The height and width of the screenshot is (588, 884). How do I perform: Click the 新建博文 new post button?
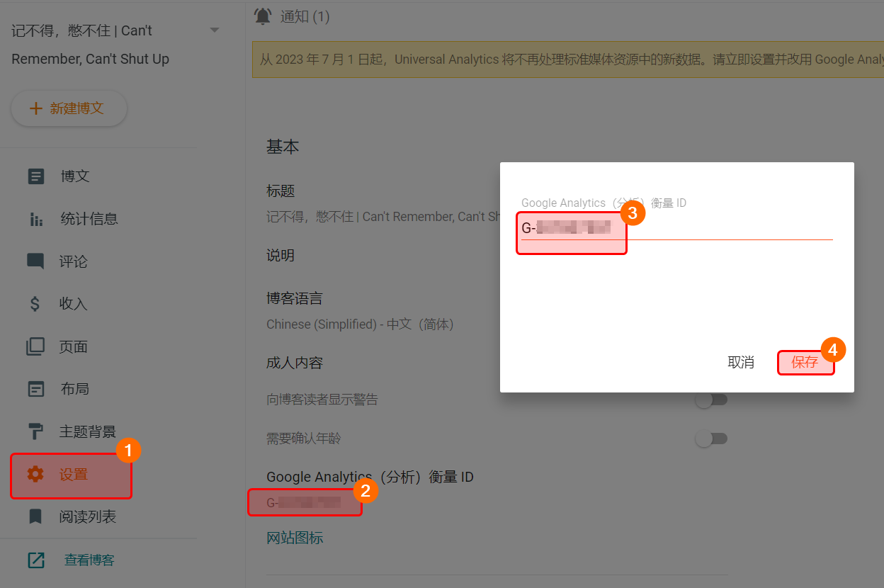pyautogui.click(x=69, y=108)
